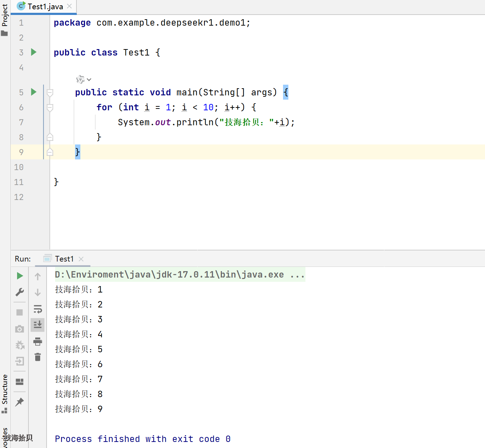
Task: Toggle soft-wrap in console
Action: coord(38,309)
